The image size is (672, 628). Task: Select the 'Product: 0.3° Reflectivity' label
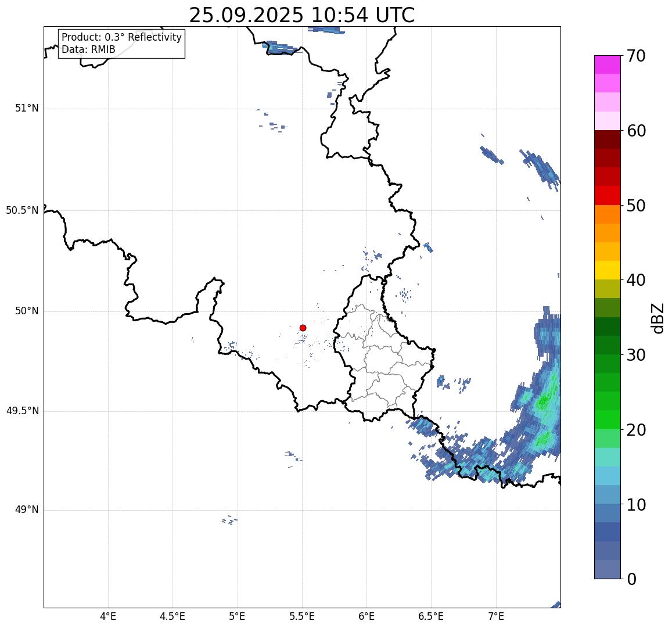tap(122, 37)
